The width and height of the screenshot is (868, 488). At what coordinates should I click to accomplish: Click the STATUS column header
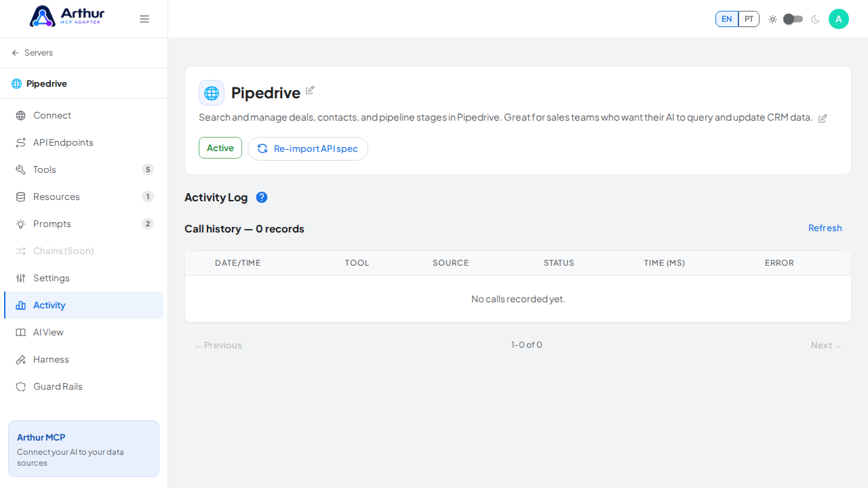(559, 263)
